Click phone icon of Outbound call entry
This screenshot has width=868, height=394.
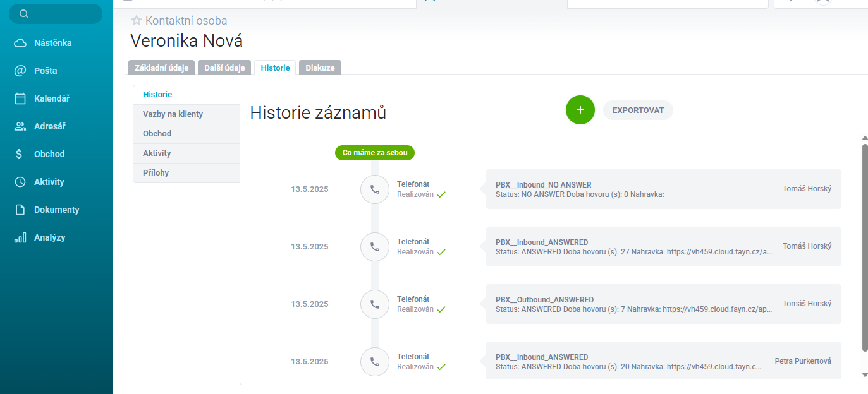tap(375, 304)
